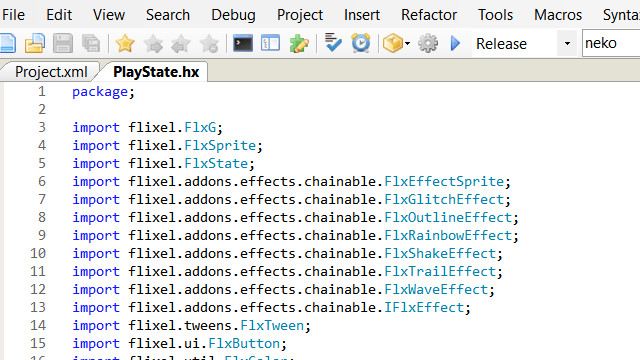The width and height of the screenshot is (640, 360).
Task: Click FlxOutlineEffect on line 8
Action: click(448, 218)
